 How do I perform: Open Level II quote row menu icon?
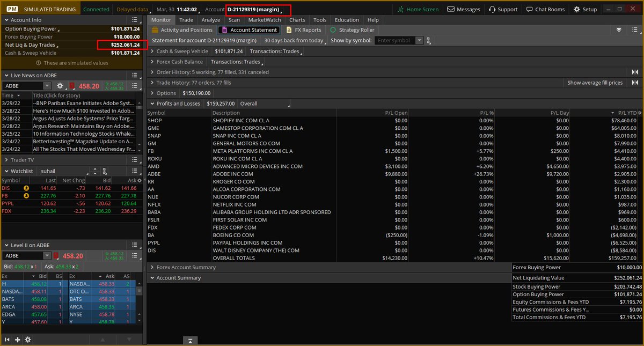click(x=136, y=256)
